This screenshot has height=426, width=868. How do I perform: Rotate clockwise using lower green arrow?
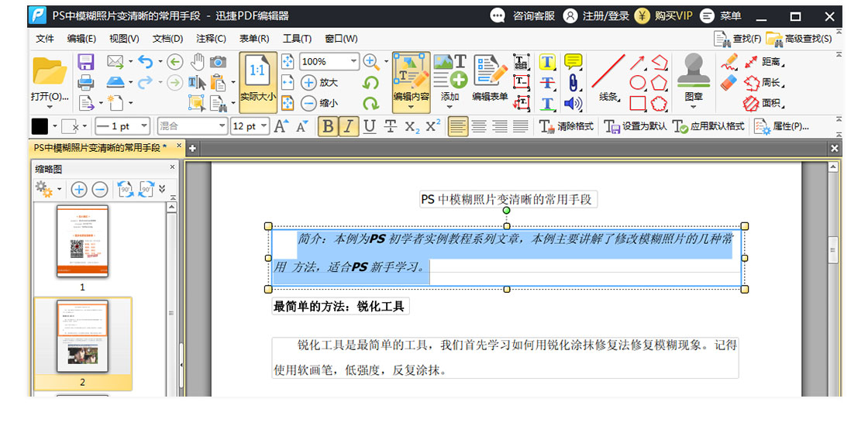click(x=370, y=103)
